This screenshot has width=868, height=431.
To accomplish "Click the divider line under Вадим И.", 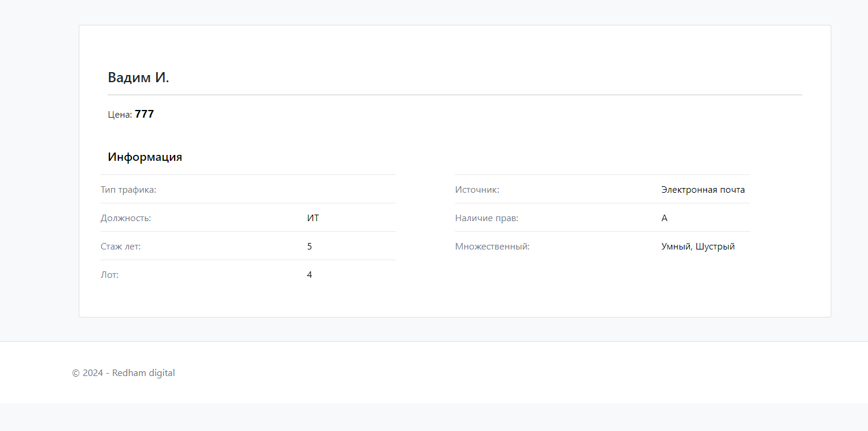I will pyautogui.click(x=455, y=95).
